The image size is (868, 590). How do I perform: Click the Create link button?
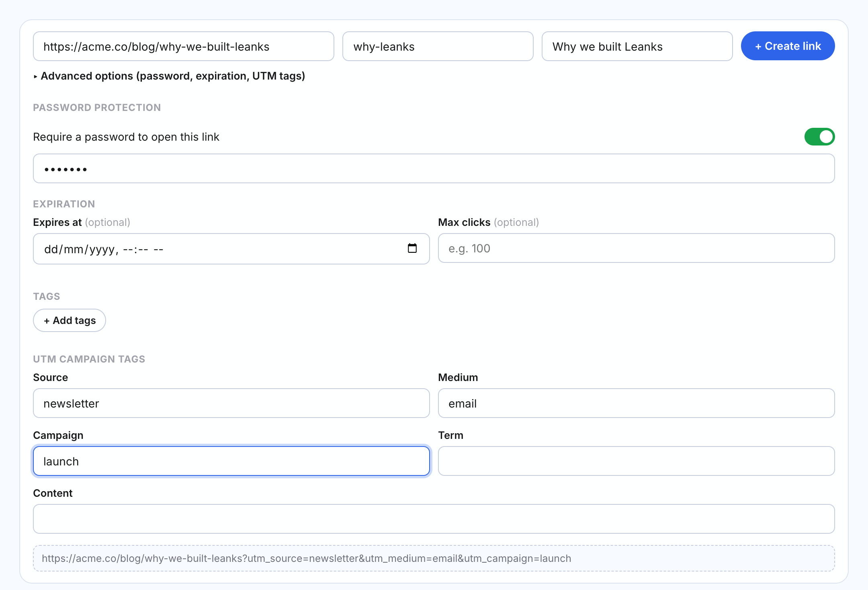(788, 46)
